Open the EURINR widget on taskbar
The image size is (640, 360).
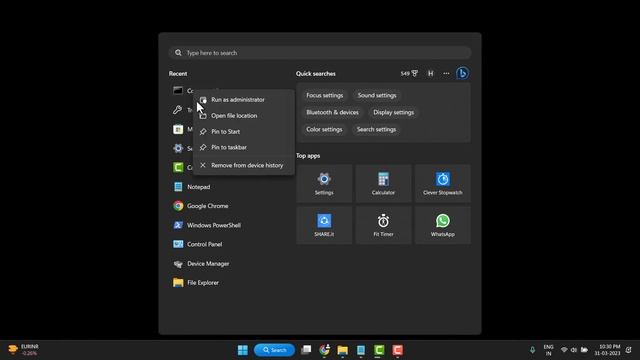pyautogui.click(x=23, y=350)
